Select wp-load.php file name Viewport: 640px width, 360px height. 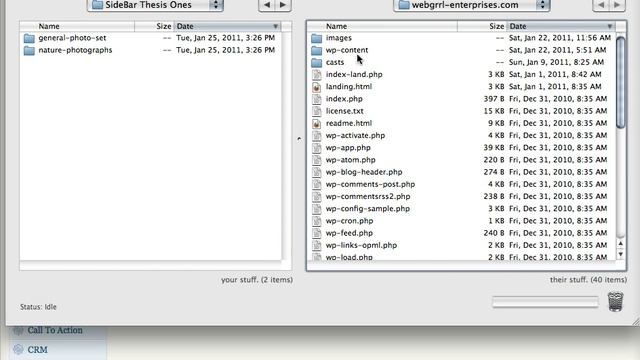click(x=349, y=257)
